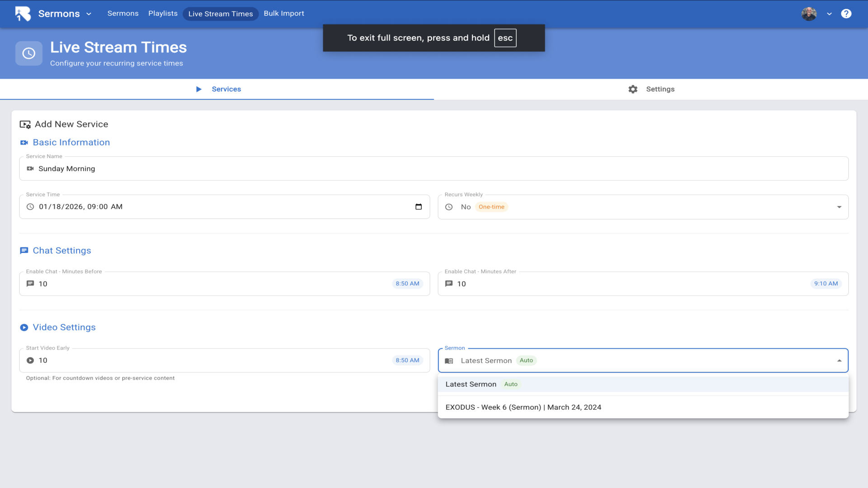Click the clock icon beside Live Stream Times heading

(x=29, y=54)
